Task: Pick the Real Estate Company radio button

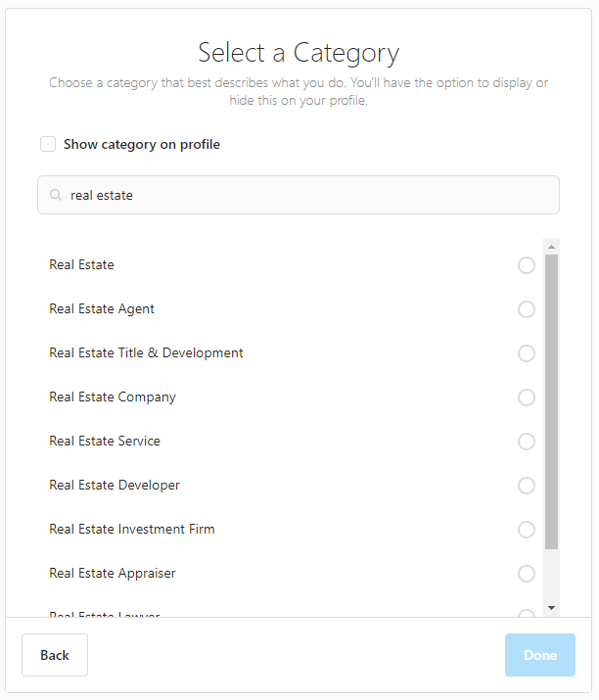Action: pos(527,397)
